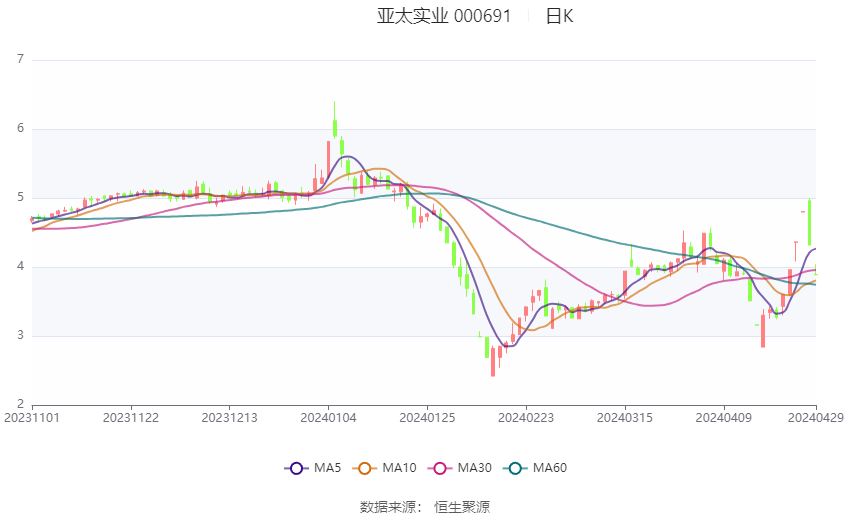Click the y-axis value 7
The width and height of the screenshot is (850, 517).
click(x=21, y=59)
